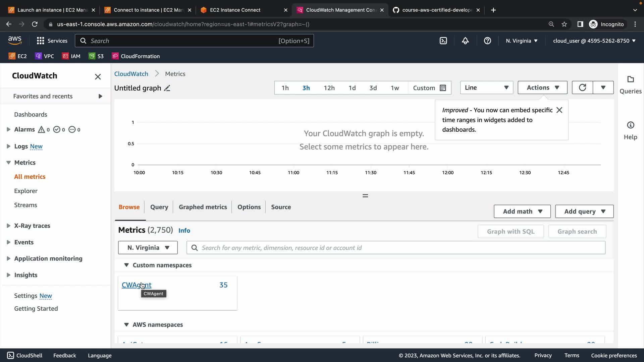
Task: Open custom time range calendar icon
Action: coord(443,88)
